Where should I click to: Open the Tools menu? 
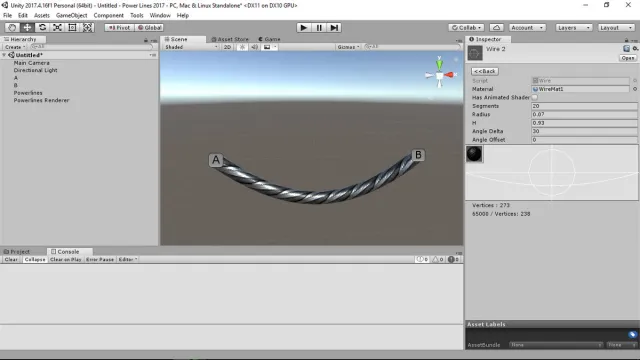(137, 16)
